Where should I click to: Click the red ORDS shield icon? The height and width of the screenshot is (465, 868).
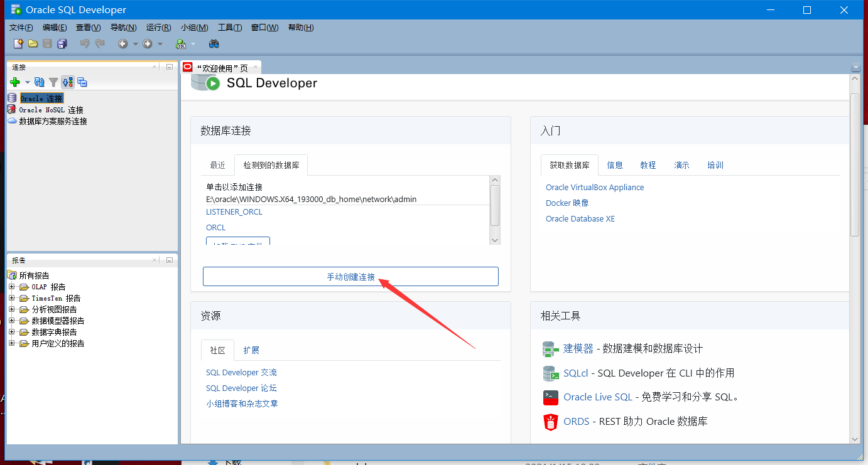551,422
